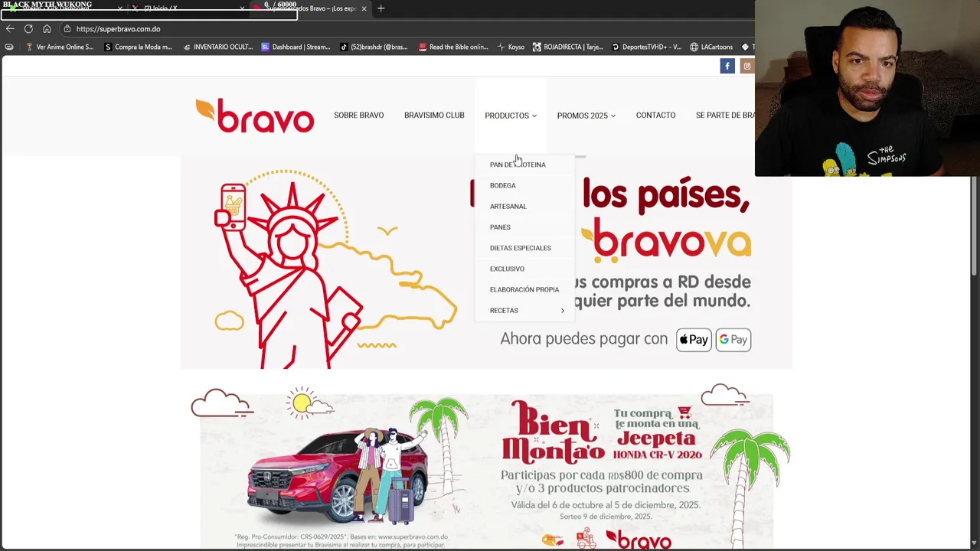
Task: Visit Bravo's Instagram page icon
Action: pos(747,66)
